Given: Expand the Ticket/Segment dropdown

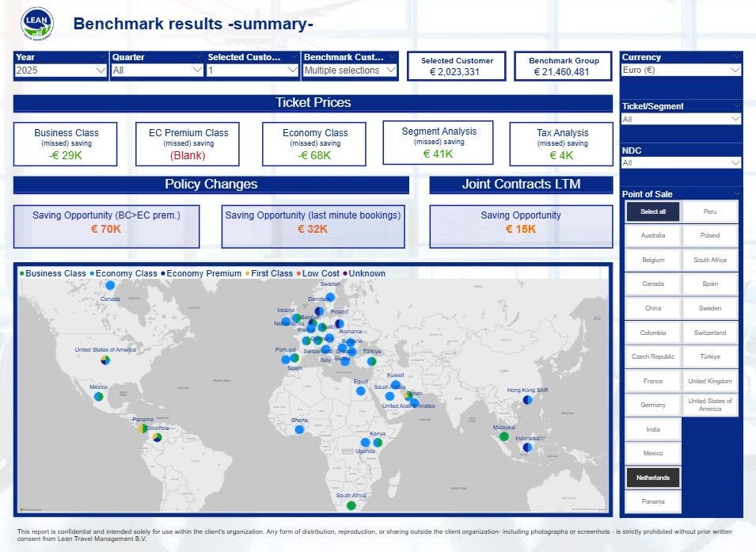Looking at the screenshot, I should click(x=680, y=119).
